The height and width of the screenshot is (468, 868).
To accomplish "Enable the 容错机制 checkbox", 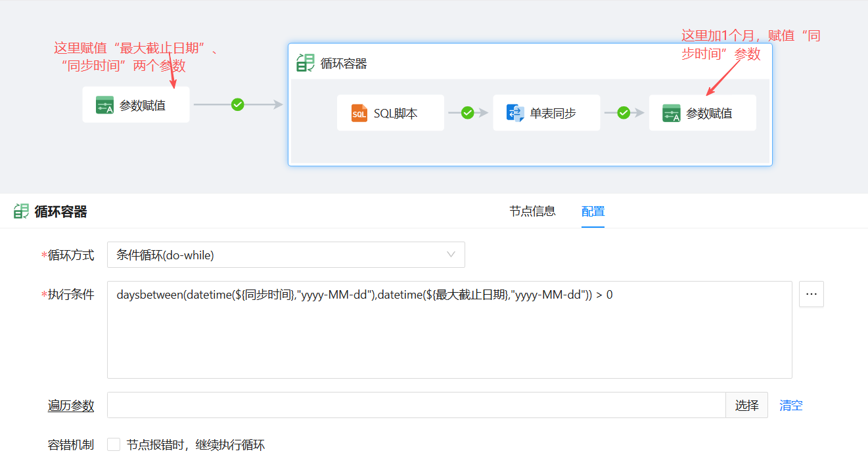I will click(114, 445).
